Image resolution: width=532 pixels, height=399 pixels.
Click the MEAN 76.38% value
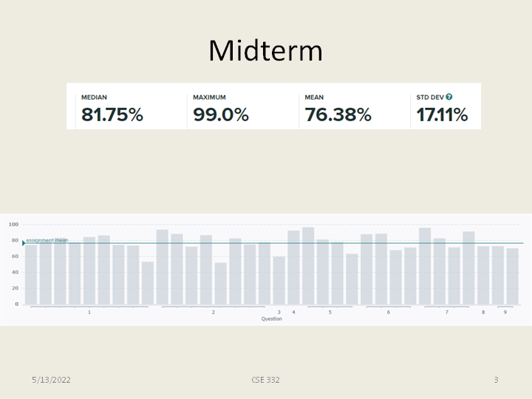point(338,115)
